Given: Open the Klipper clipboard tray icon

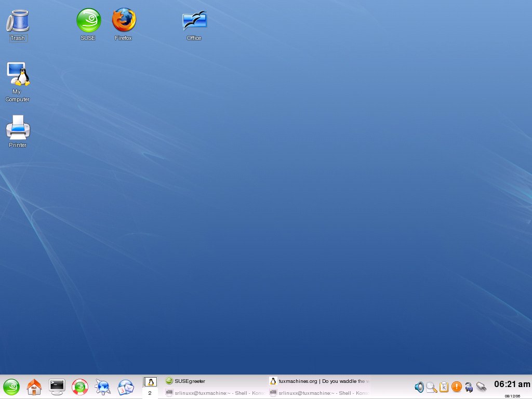Looking at the screenshot, I should 444,387.
